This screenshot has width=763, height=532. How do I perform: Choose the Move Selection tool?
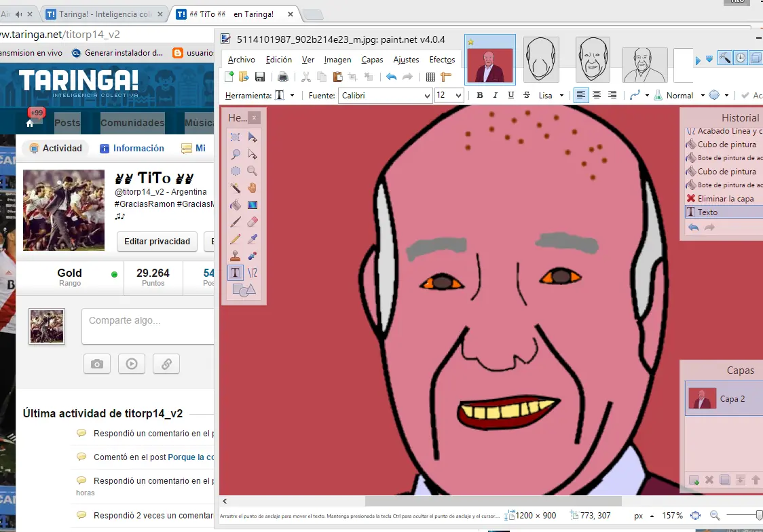coord(253,154)
